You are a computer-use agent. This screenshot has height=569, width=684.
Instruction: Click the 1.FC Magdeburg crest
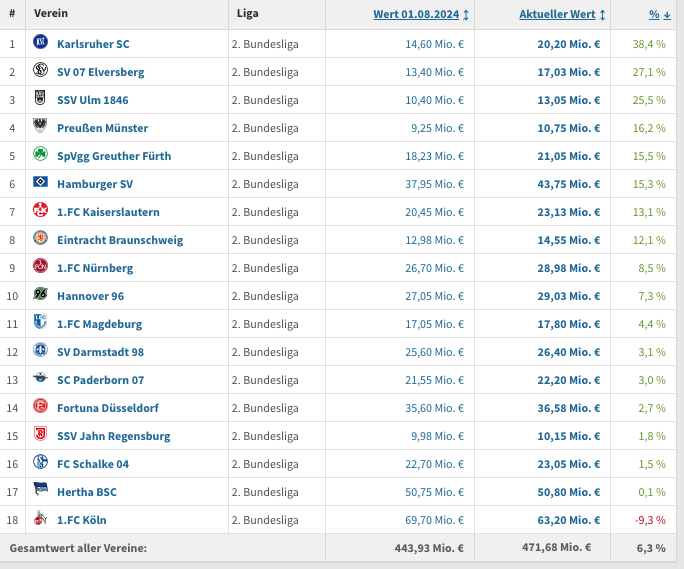[x=41, y=322]
